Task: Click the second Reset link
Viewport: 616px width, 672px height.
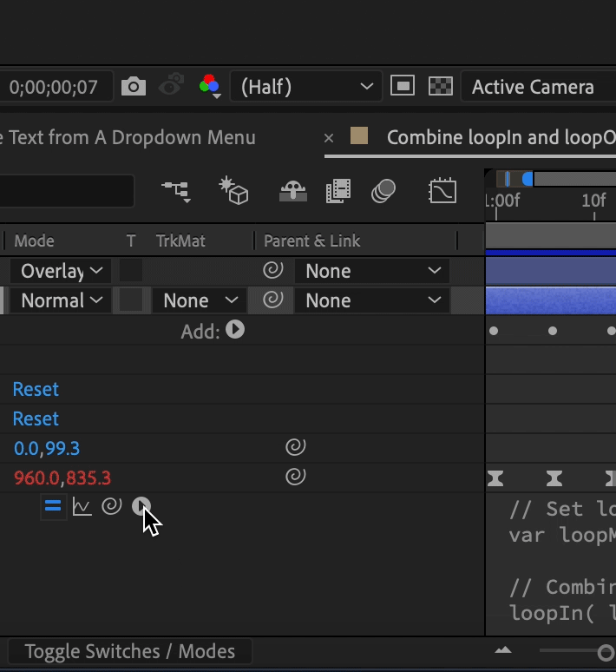Action: [36, 418]
